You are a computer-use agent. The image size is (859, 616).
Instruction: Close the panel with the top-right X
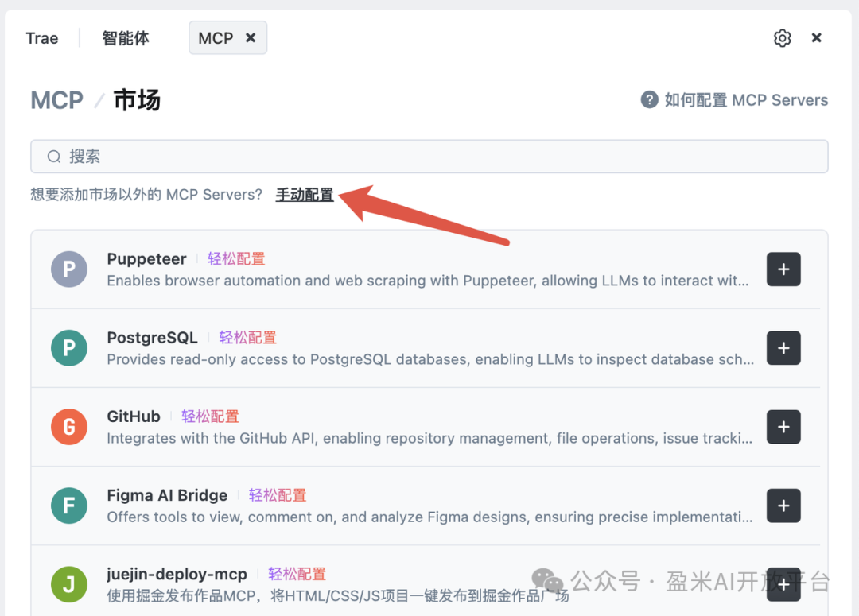click(816, 38)
